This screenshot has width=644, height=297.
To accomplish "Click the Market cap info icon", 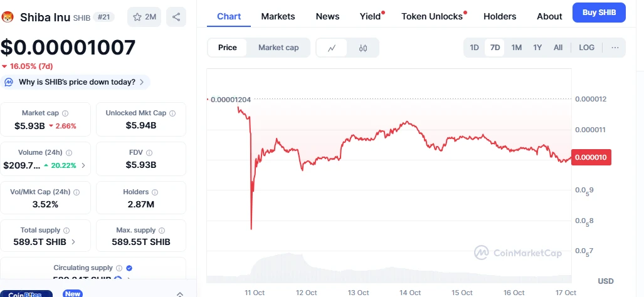I will point(65,113).
